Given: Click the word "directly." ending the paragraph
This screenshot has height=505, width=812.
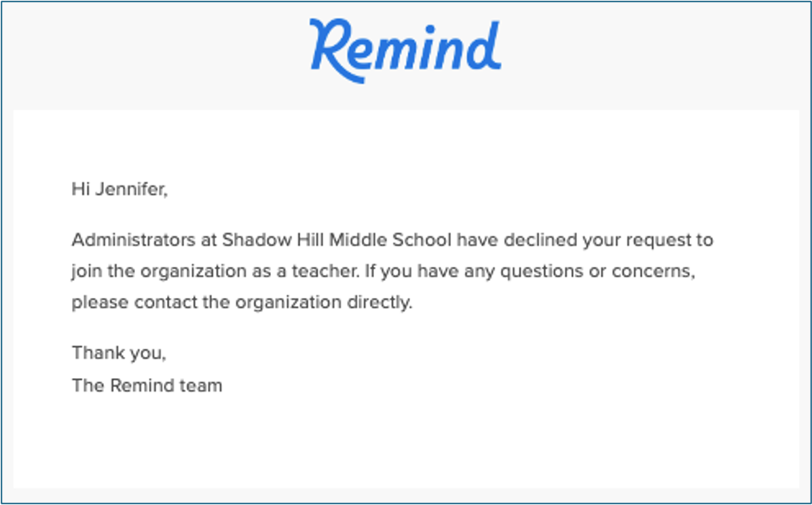Looking at the screenshot, I should (379, 302).
